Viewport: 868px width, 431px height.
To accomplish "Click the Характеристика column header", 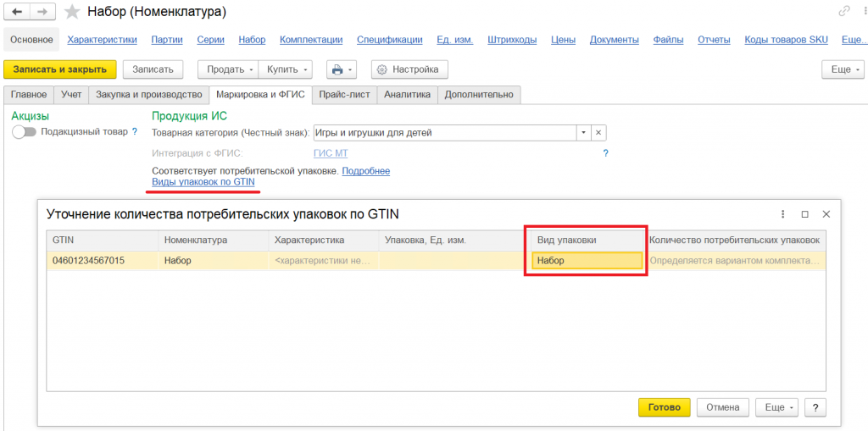I will point(323,240).
